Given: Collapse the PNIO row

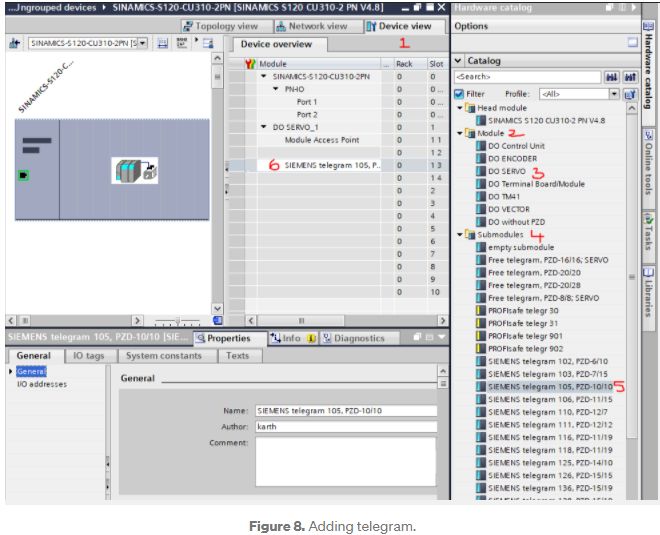Looking at the screenshot, I should (x=276, y=89).
